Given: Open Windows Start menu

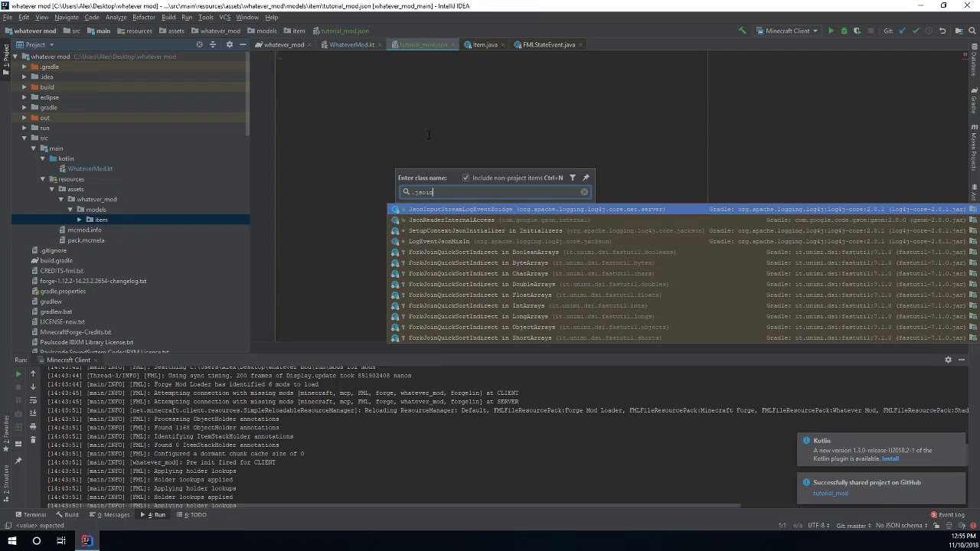Looking at the screenshot, I should [12, 541].
